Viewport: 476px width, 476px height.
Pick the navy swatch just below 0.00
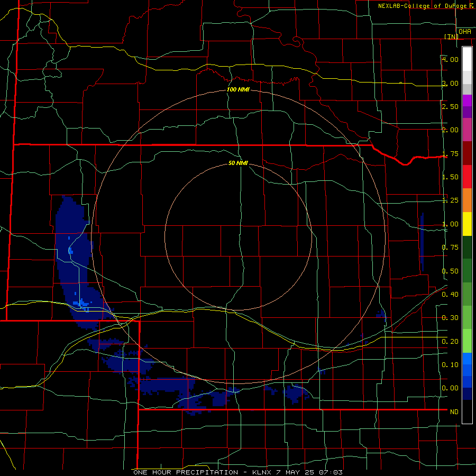click(467, 394)
